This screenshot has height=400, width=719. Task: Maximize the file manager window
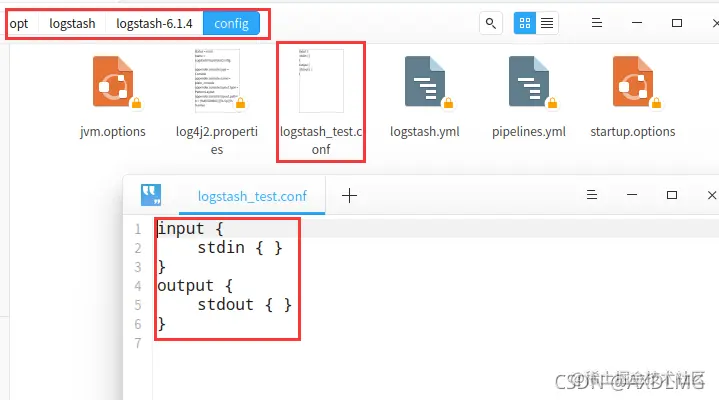coord(677,23)
